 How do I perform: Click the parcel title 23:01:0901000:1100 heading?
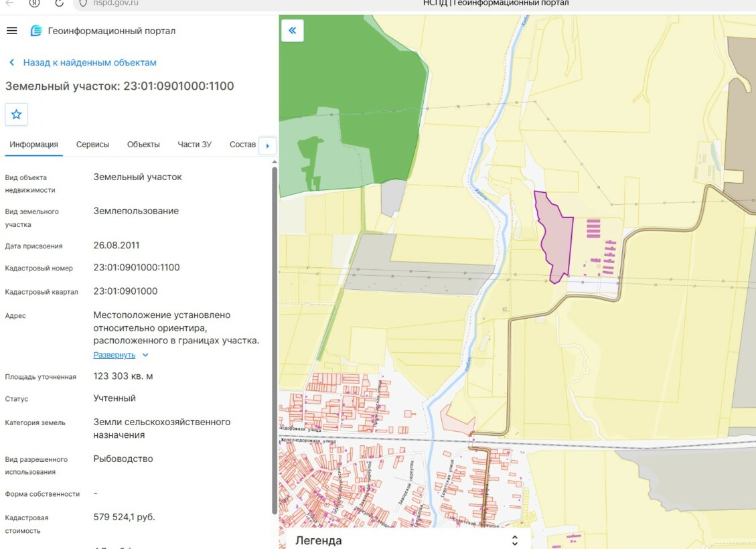[x=120, y=86]
